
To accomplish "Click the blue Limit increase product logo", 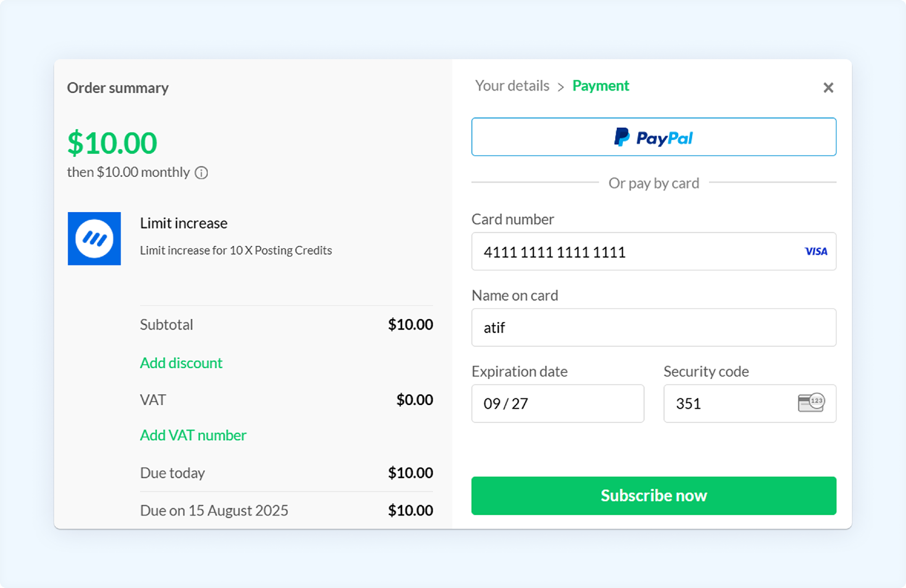I will (x=95, y=239).
